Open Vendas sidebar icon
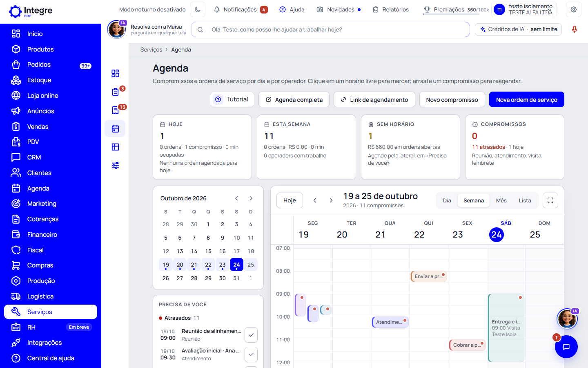Screen dimensions: 588x368 [16, 127]
